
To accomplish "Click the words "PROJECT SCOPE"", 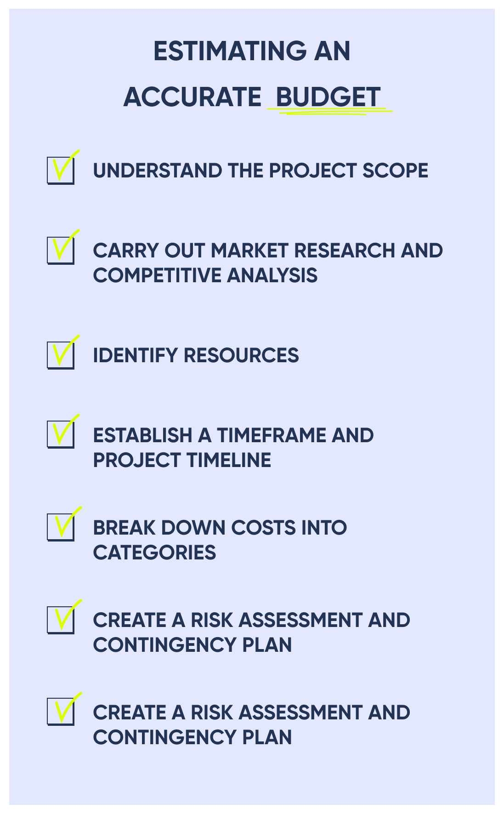I will pyautogui.click(x=348, y=171).
